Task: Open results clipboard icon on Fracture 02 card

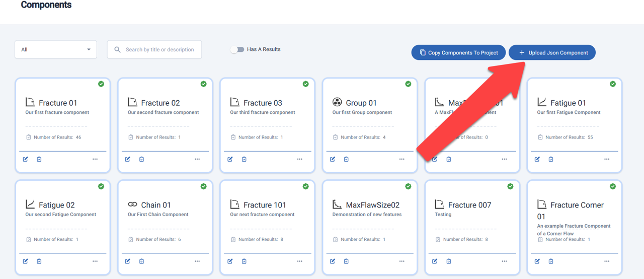Action: 141,159
